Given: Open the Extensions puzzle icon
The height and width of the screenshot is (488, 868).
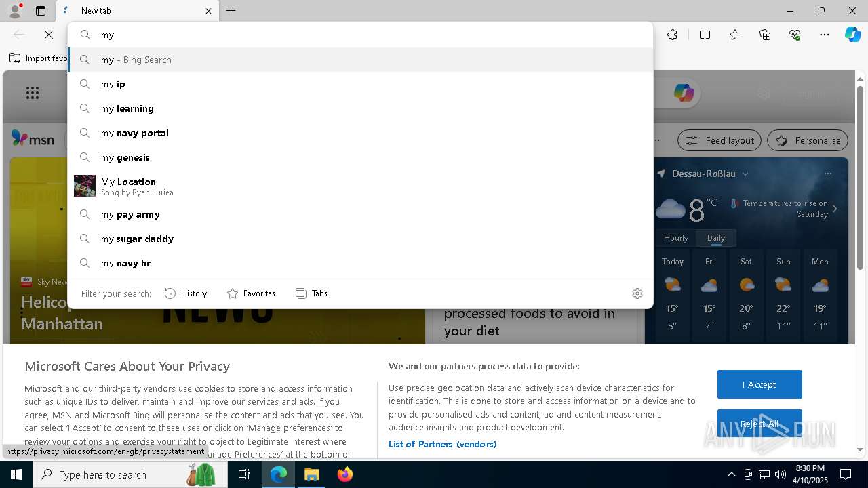Looking at the screenshot, I should pos(672,35).
